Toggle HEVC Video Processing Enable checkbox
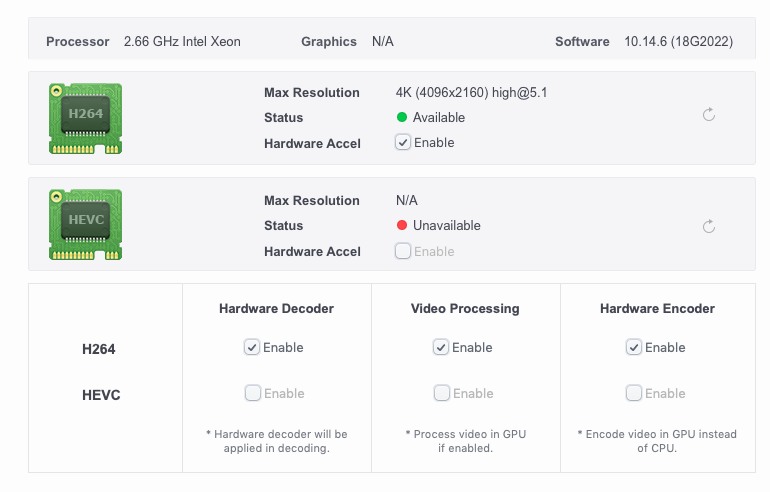Screen dimensions: 770x492 coord(441,393)
